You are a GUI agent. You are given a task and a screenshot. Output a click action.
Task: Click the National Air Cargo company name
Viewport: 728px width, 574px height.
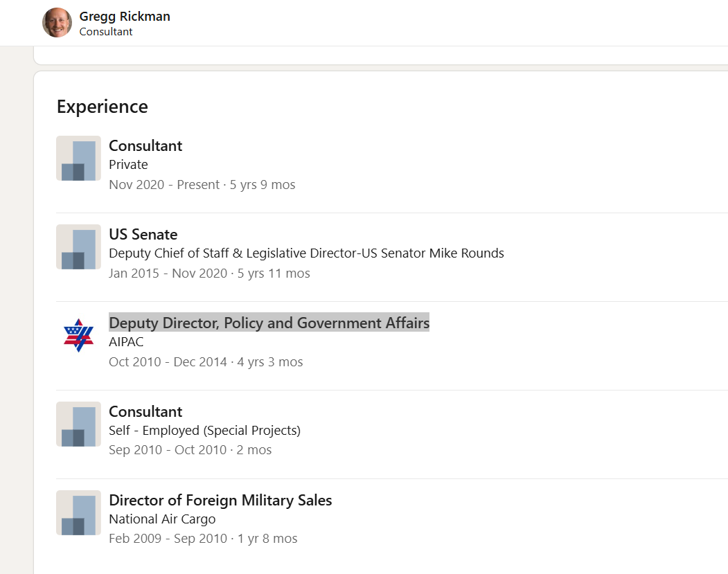(162, 519)
